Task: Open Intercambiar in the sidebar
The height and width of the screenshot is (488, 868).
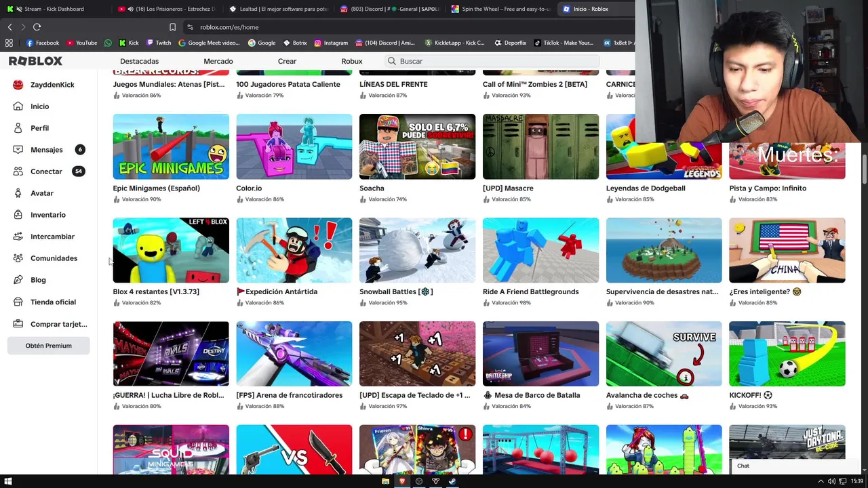Action: pos(52,237)
